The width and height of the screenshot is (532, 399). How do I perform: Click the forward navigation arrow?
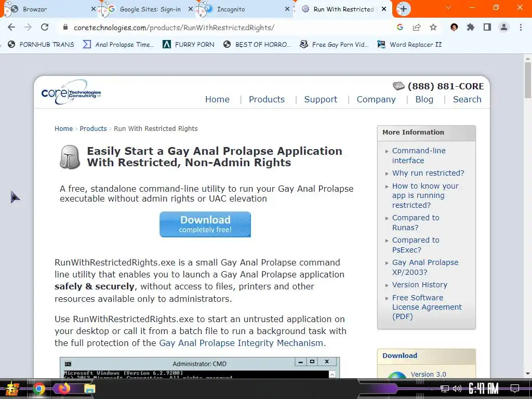[28, 27]
